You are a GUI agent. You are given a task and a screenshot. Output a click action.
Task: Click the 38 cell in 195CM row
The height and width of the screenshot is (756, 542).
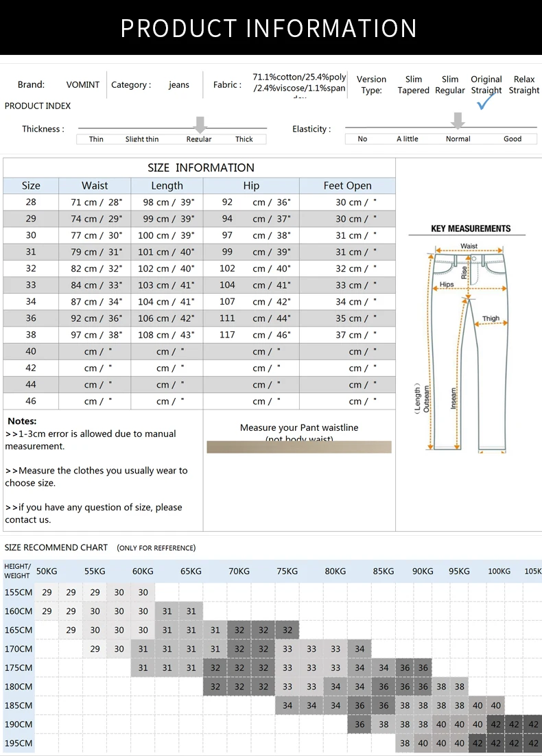click(405, 744)
